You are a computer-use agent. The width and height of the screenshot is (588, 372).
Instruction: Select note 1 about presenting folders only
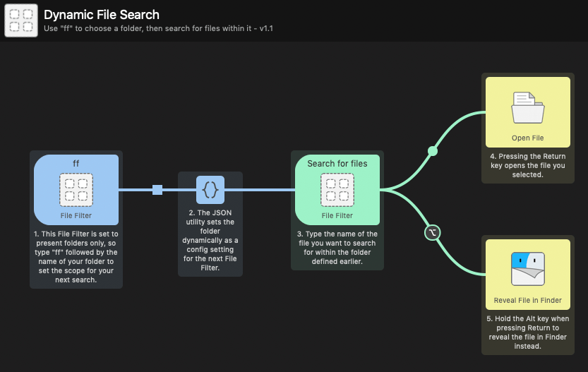(76, 256)
